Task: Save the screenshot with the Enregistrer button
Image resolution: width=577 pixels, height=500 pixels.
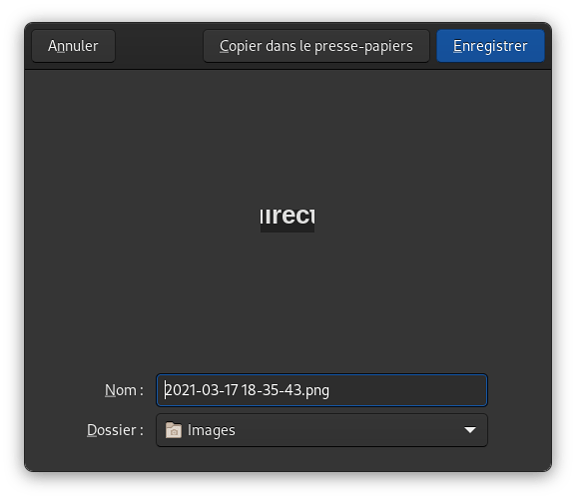Action: coord(490,46)
